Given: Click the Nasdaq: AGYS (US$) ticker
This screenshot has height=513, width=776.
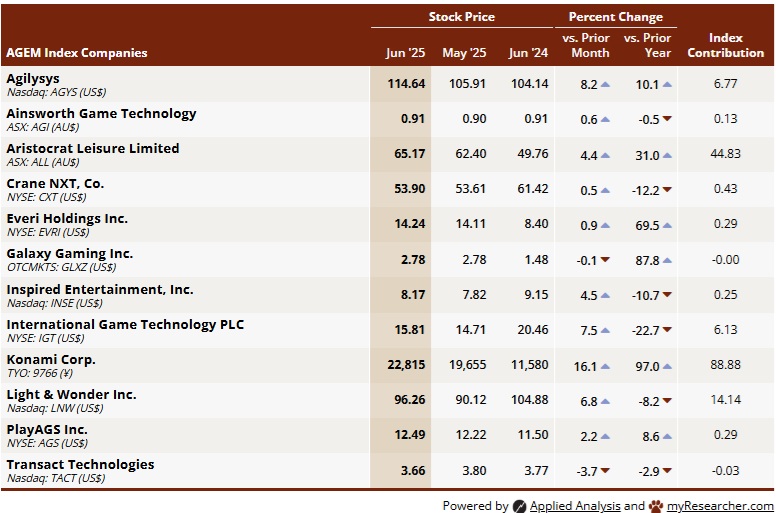Looking at the screenshot, I should tap(56, 92).
